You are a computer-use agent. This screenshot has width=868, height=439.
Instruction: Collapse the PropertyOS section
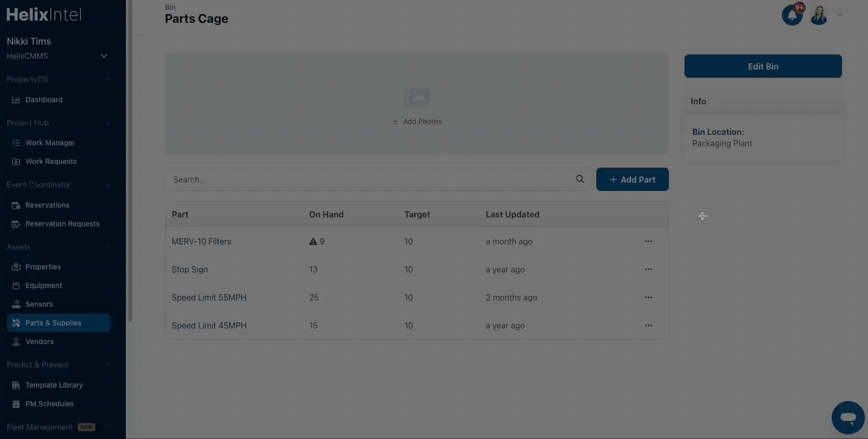tap(108, 79)
